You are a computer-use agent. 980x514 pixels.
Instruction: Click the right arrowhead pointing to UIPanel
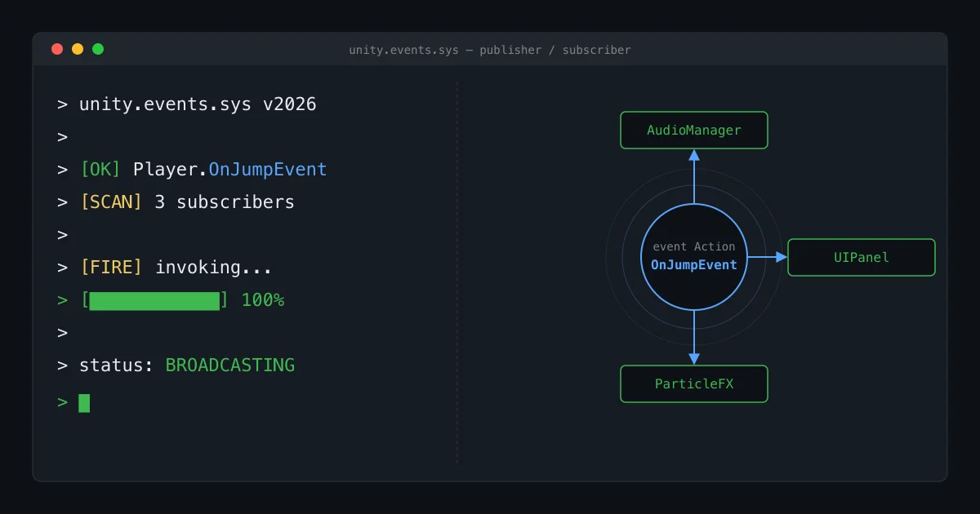[x=781, y=257]
